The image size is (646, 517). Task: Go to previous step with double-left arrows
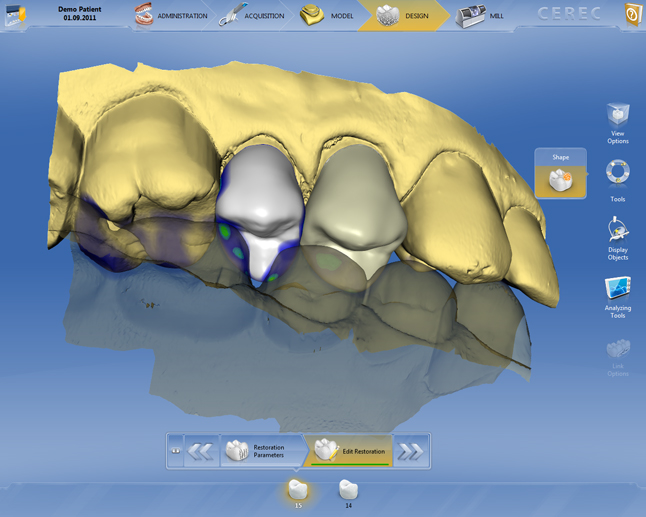point(201,451)
